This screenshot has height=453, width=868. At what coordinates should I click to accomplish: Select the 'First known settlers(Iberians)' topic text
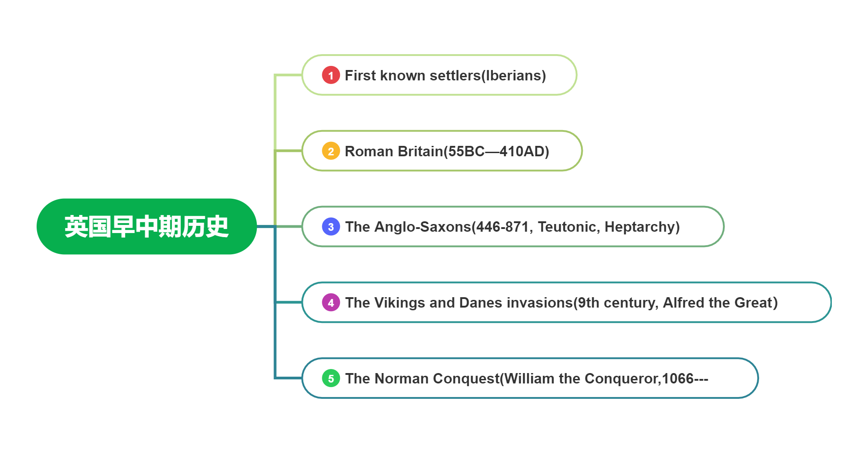click(445, 75)
